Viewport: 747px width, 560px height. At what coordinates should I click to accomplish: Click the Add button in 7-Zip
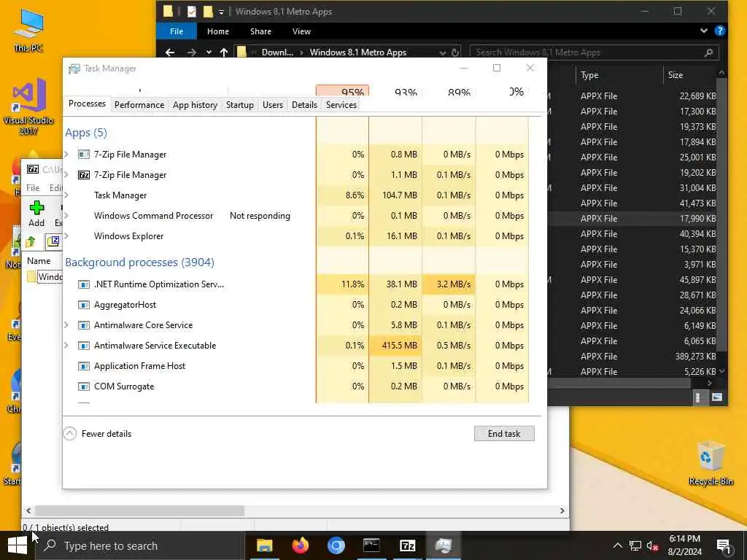[x=36, y=214]
